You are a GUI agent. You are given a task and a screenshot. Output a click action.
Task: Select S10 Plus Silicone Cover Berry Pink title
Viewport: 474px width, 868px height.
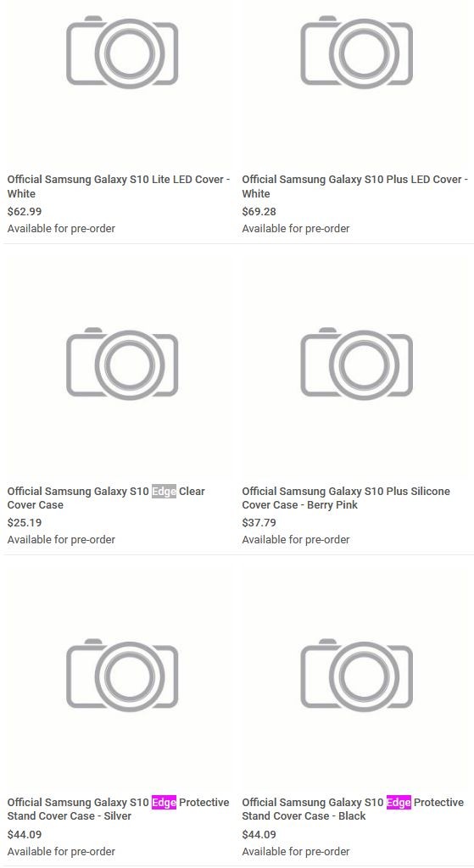(x=346, y=498)
